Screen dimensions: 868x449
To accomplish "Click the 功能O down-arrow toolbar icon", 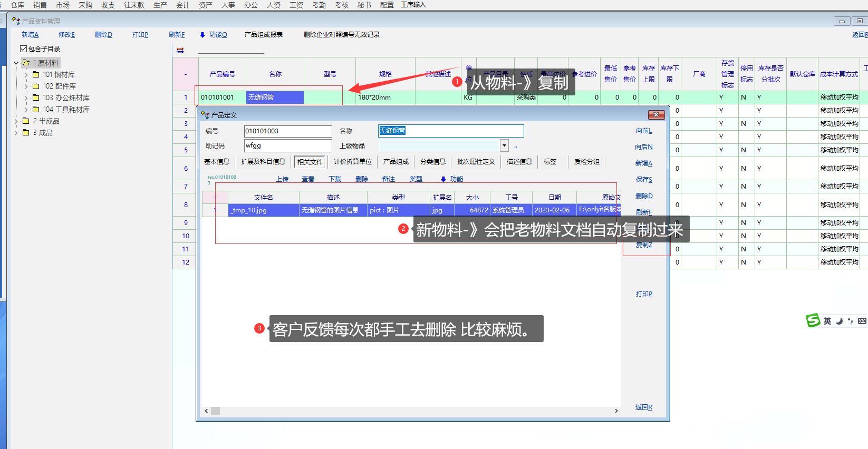I will coord(202,35).
